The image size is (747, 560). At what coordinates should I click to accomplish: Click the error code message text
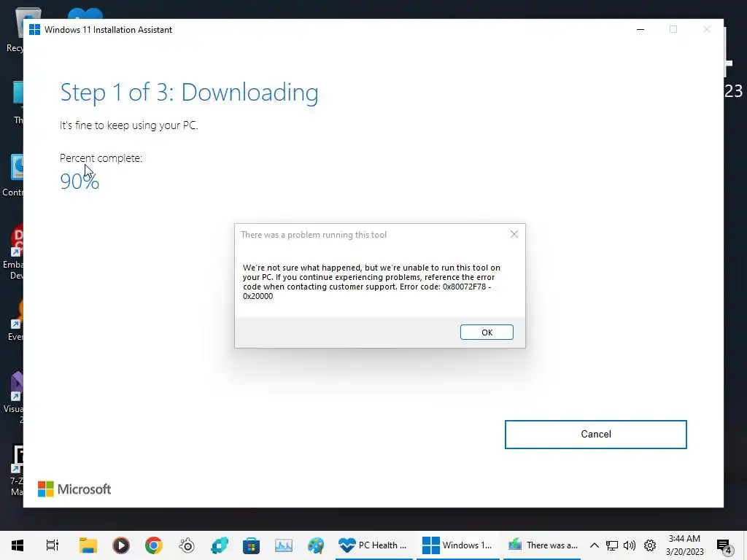coord(371,281)
